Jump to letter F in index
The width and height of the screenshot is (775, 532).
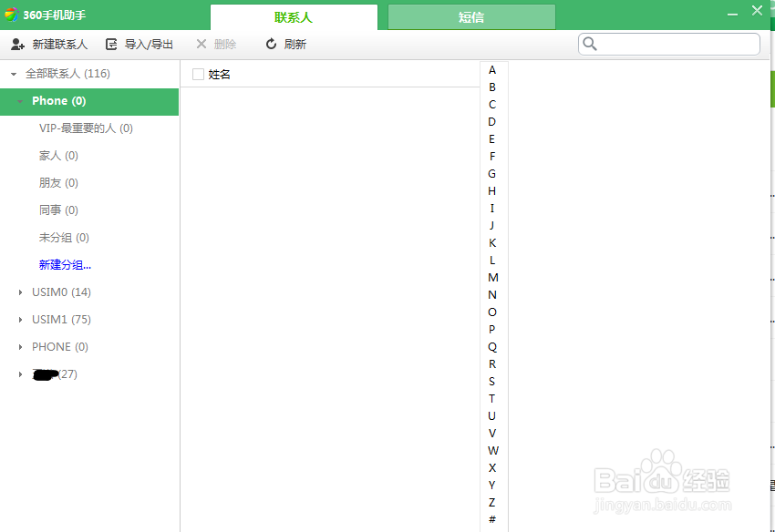click(x=492, y=157)
